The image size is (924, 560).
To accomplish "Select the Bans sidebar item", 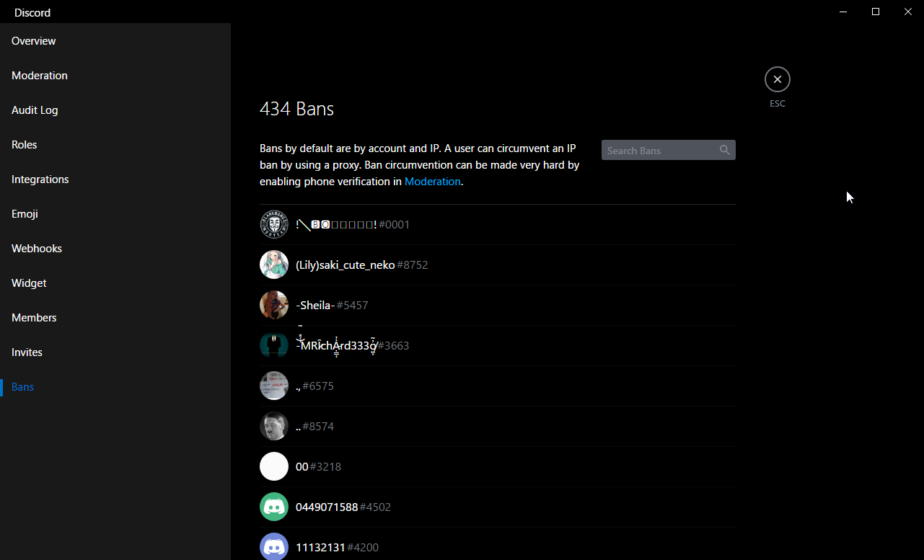I will point(115,387).
